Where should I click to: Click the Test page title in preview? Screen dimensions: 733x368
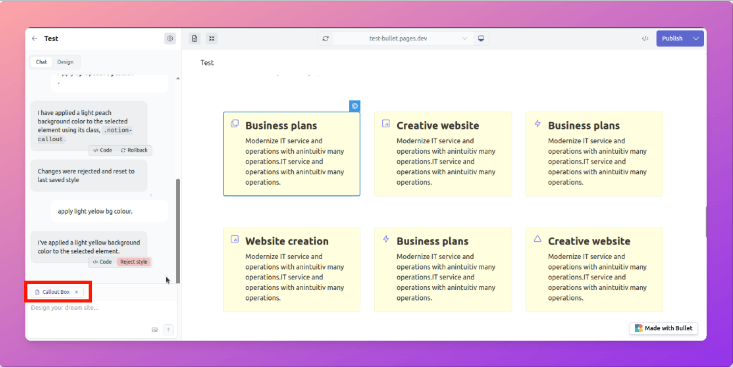[x=207, y=63]
